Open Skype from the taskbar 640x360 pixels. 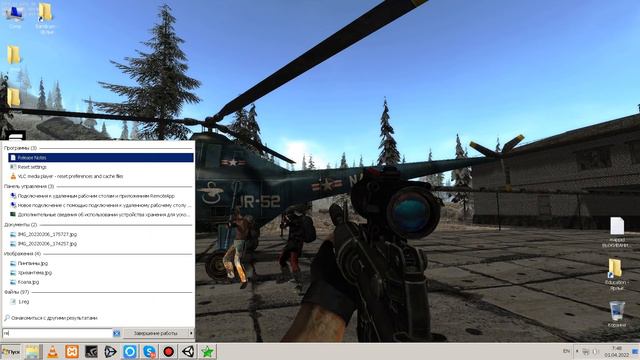point(149,352)
